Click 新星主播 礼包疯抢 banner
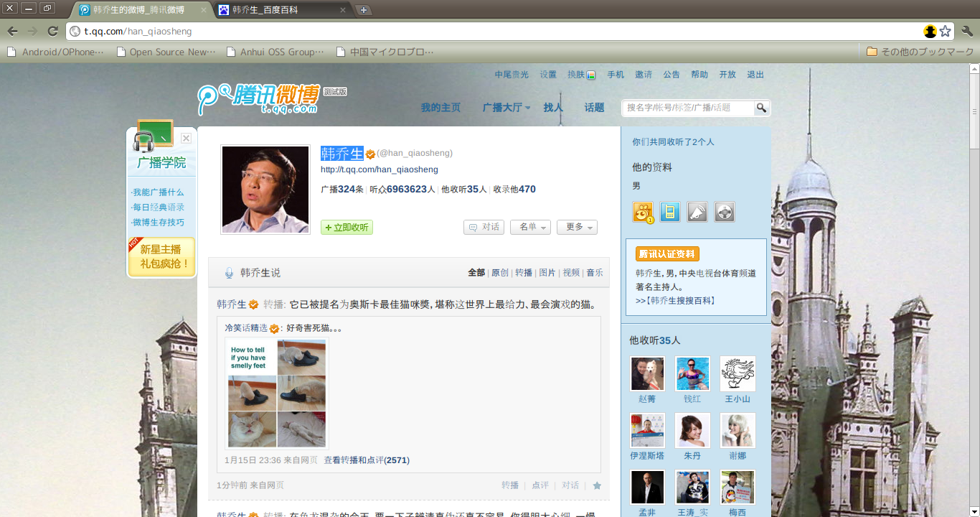This screenshot has height=517, width=980. [162, 257]
